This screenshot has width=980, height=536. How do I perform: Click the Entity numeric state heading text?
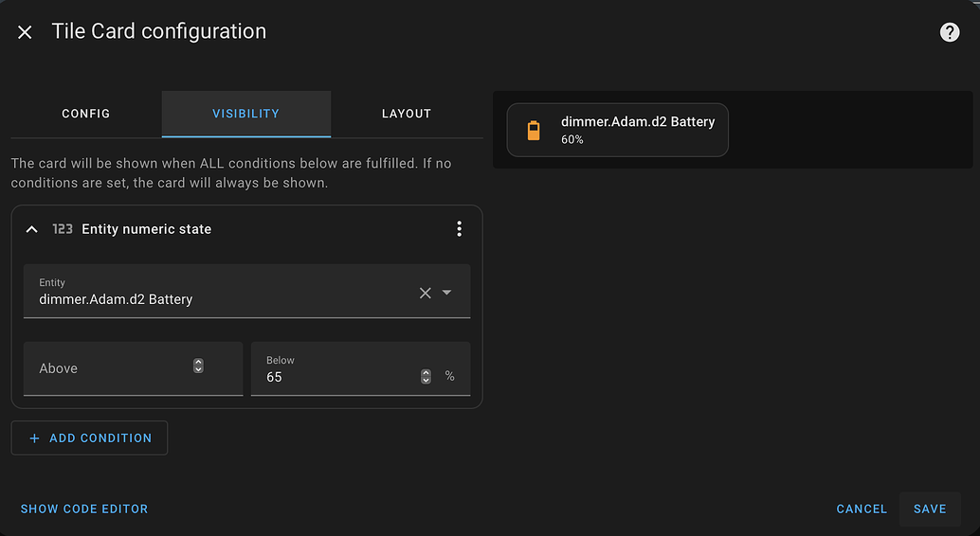pos(146,229)
